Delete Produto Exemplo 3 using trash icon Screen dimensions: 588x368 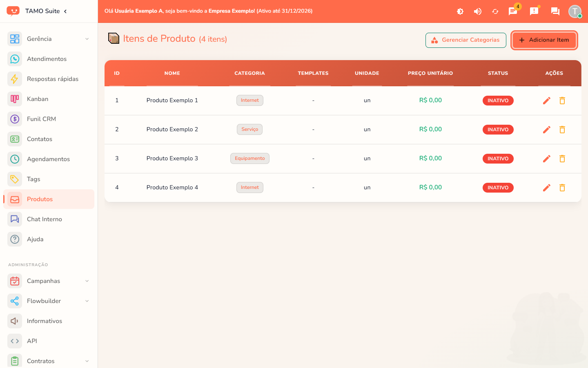[562, 159]
